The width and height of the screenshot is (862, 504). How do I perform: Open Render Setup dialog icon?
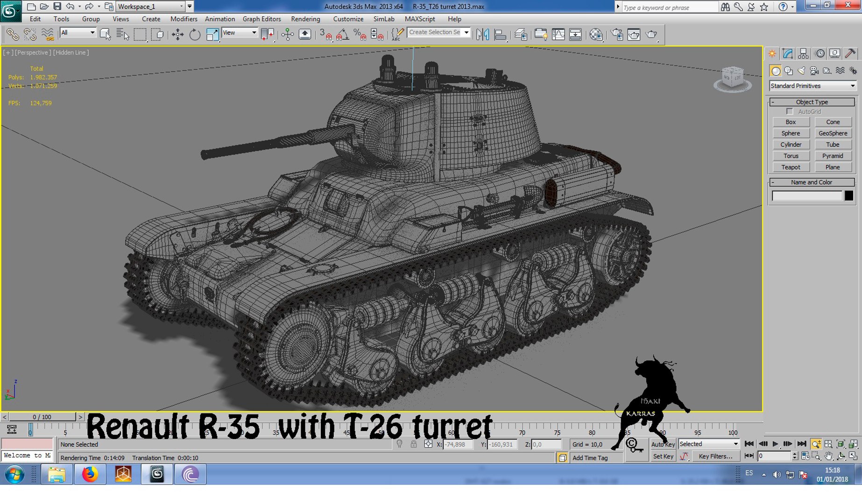point(617,34)
